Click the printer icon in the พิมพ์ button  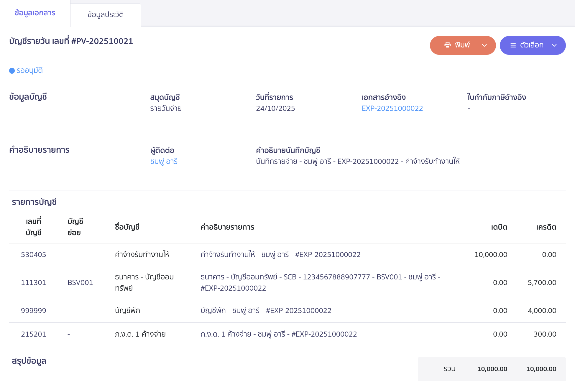tap(447, 45)
